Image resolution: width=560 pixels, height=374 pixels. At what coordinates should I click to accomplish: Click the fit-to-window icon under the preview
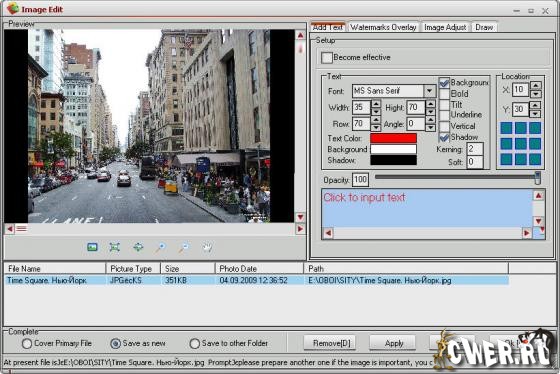pyautogui.click(x=115, y=247)
